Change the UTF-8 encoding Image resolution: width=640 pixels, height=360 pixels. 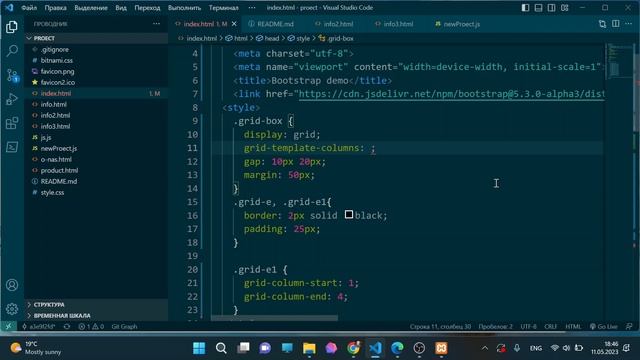(529, 327)
